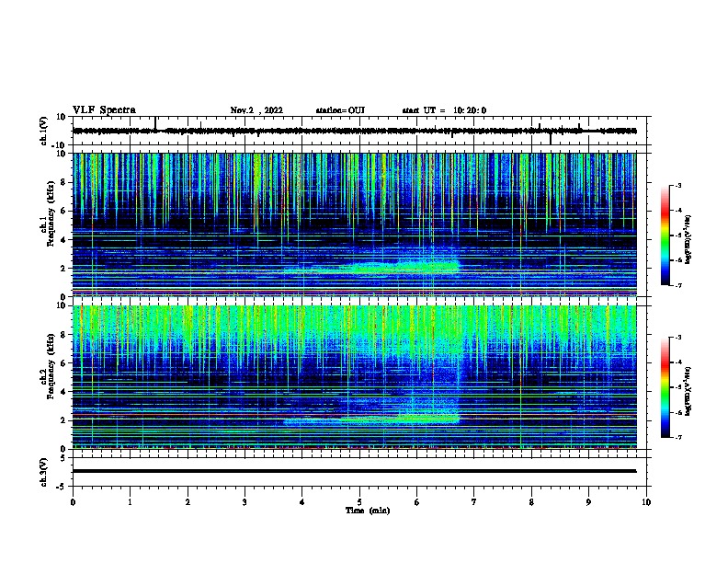Screen dimensions: 728x563
Task: Click time axis tick label "10"
Action: pyautogui.click(x=646, y=502)
